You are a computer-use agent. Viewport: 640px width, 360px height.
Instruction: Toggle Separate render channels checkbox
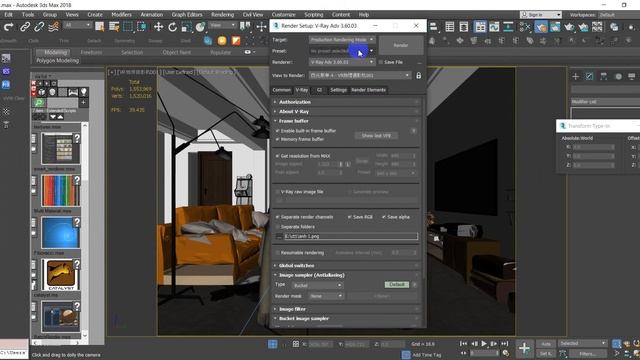click(x=278, y=217)
